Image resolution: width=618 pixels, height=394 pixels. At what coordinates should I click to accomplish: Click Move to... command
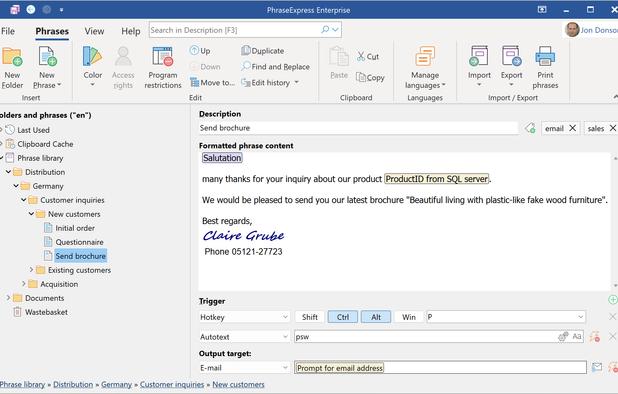(x=212, y=82)
